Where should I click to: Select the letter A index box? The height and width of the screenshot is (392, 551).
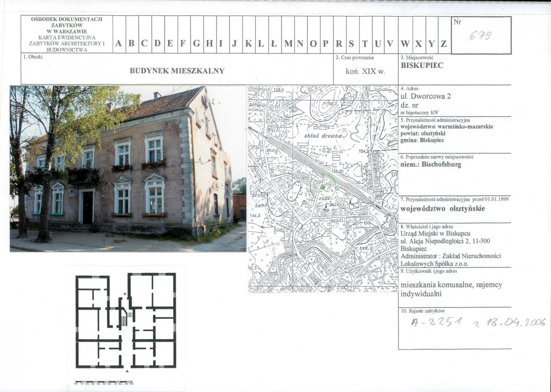click(119, 34)
